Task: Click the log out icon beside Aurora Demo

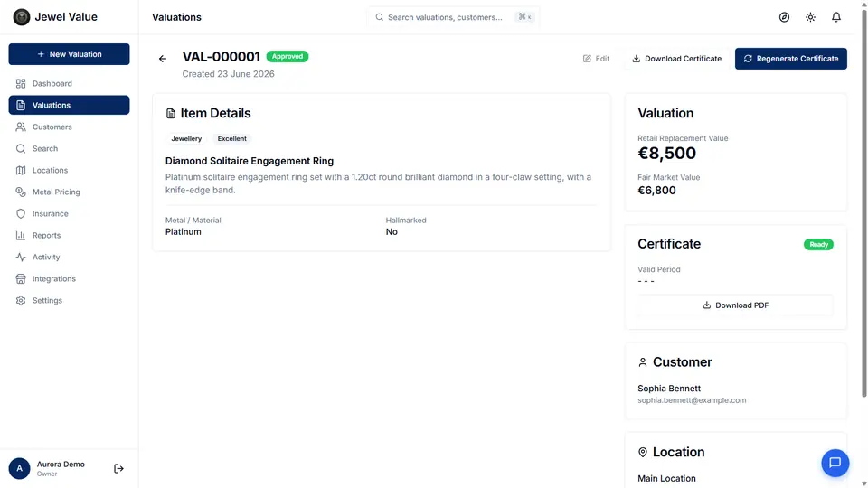Action: tap(118, 469)
